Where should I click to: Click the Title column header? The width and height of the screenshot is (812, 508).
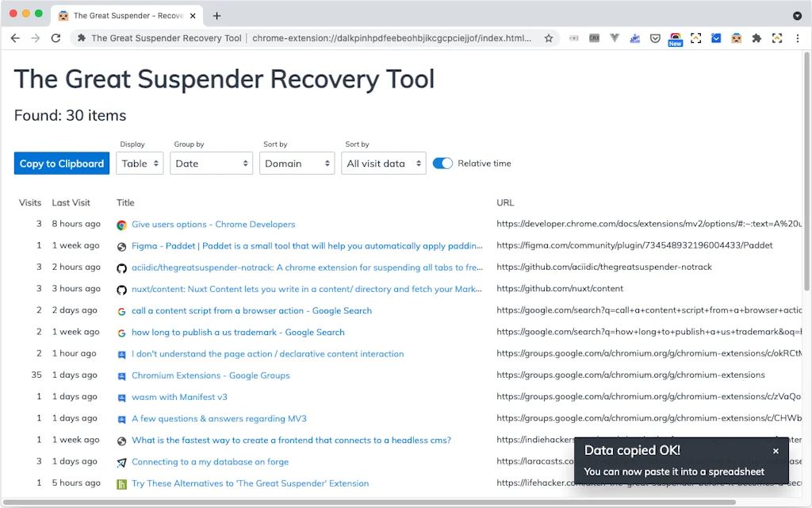pyautogui.click(x=125, y=202)
